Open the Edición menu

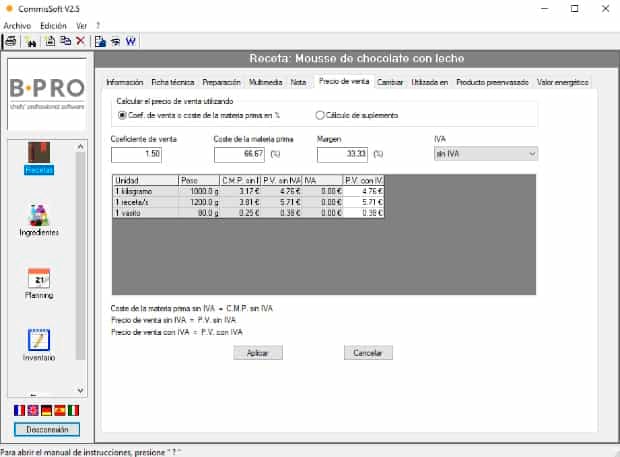click(x=53, y=25)
